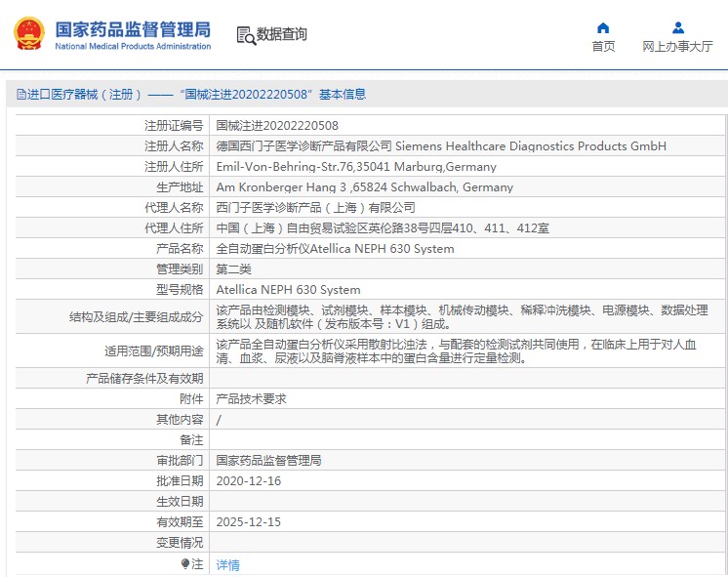
Task: Select structure description starting 该产品由检测模块
Action: pos(462,317)
